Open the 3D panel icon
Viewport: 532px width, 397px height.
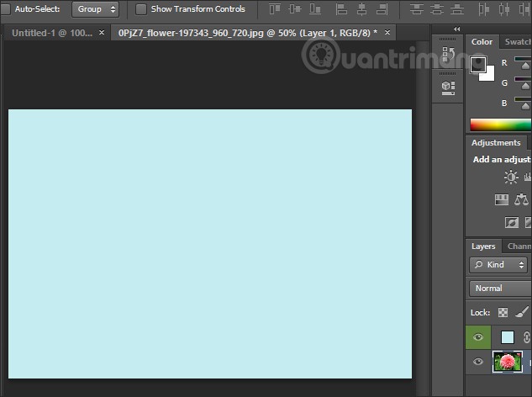pyautogui.click(x=448, y=87)
